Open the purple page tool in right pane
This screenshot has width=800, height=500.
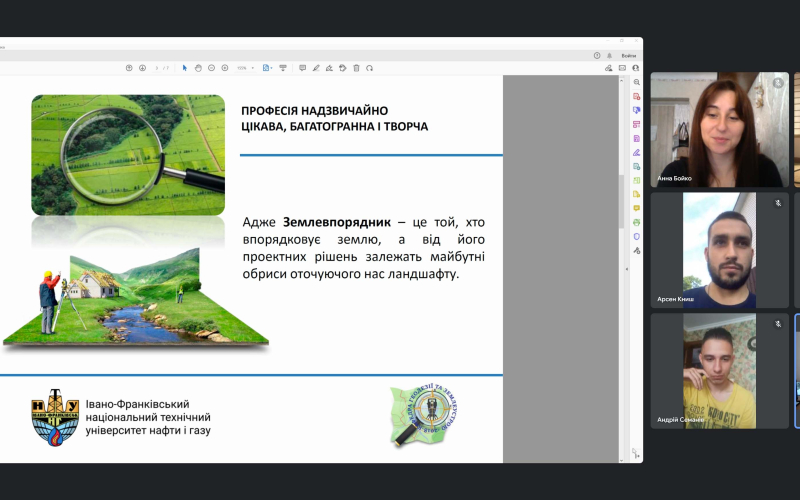tap(636, 138)
